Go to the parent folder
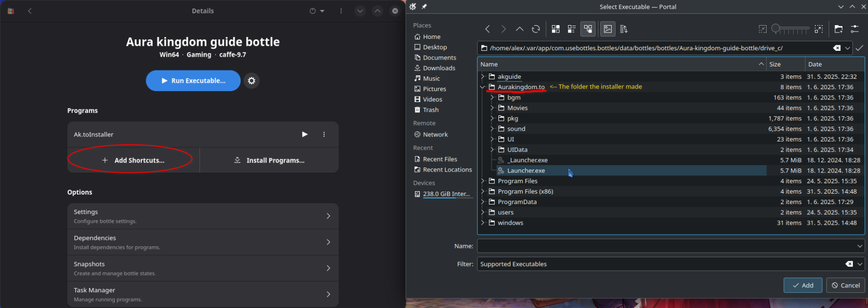Image resolution: width=868 pixels, height=308 pixels. click(520, 29)
